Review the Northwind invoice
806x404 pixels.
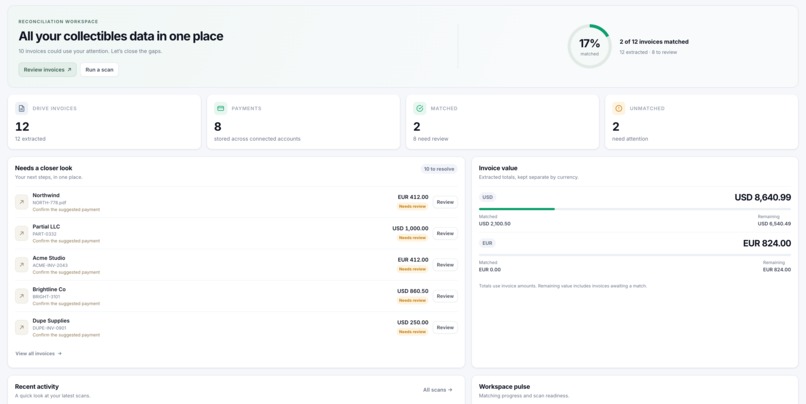(445, 202)
